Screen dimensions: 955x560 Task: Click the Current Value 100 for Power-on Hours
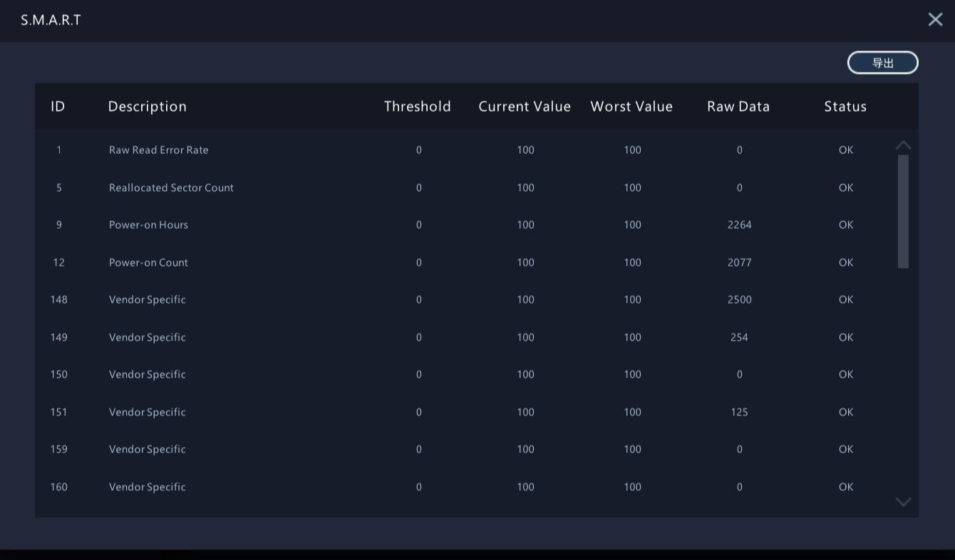pyautogui.click(x=525, y=224)
